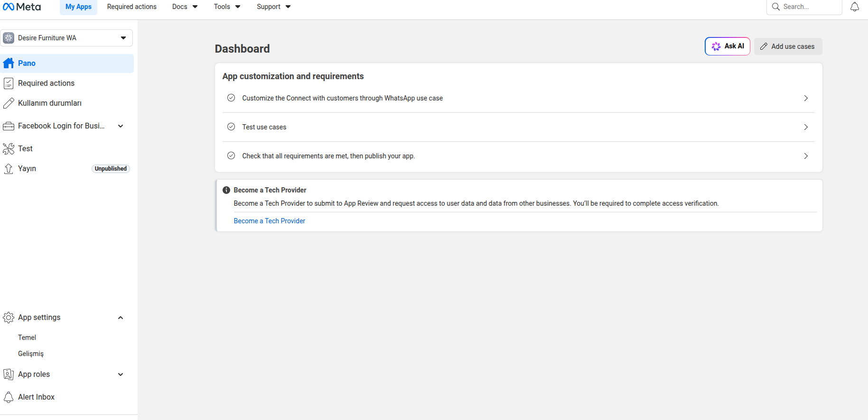Expand Facebook Login for Business chevron
This screenshot has height=420, width=868.
(x=121, y=126)
